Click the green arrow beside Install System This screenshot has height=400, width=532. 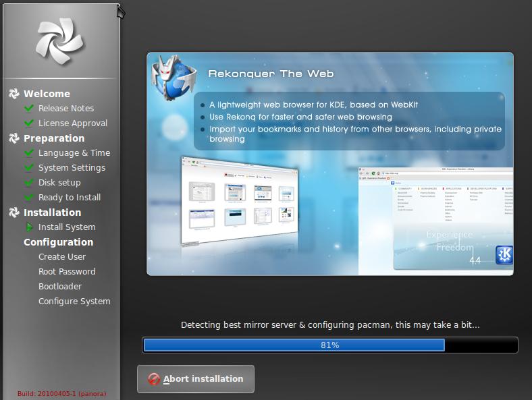[29, 227]
